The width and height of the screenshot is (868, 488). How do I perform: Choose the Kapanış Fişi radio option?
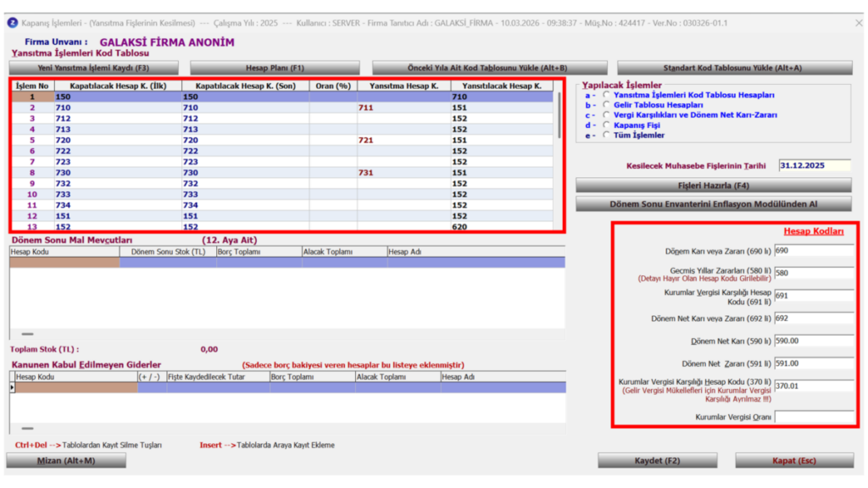(606, 125)
